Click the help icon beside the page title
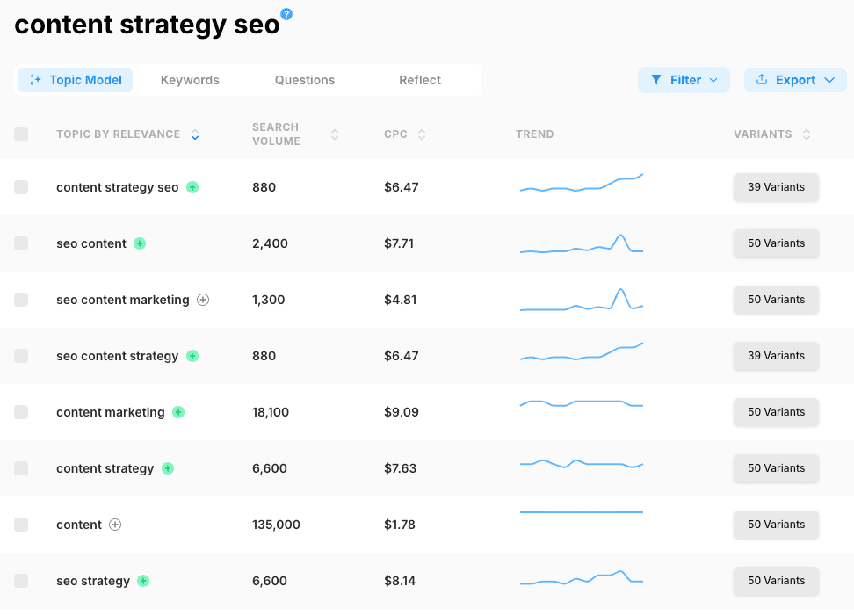The width and height of the screenshot is (854, 616). click(286, 14)
